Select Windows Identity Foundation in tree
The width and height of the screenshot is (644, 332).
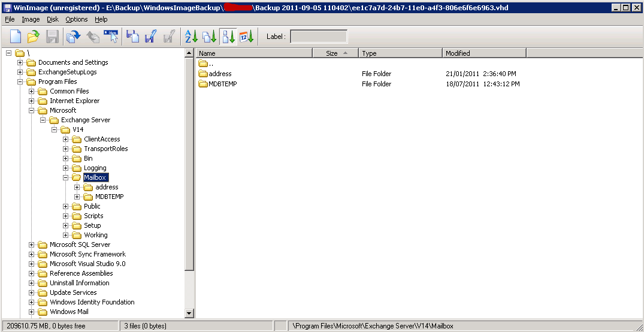point(92,302)
